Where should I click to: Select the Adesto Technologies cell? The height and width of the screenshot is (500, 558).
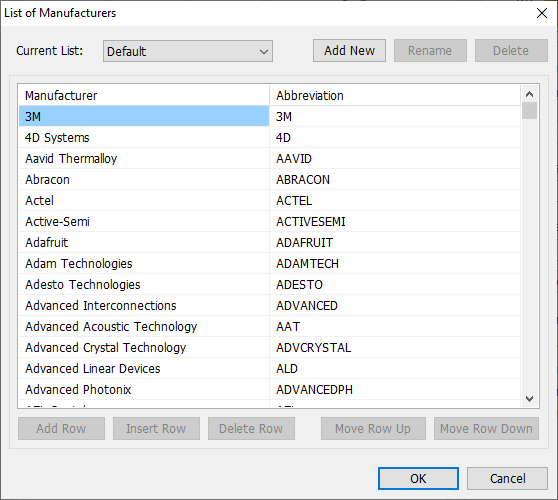[144, 284]
